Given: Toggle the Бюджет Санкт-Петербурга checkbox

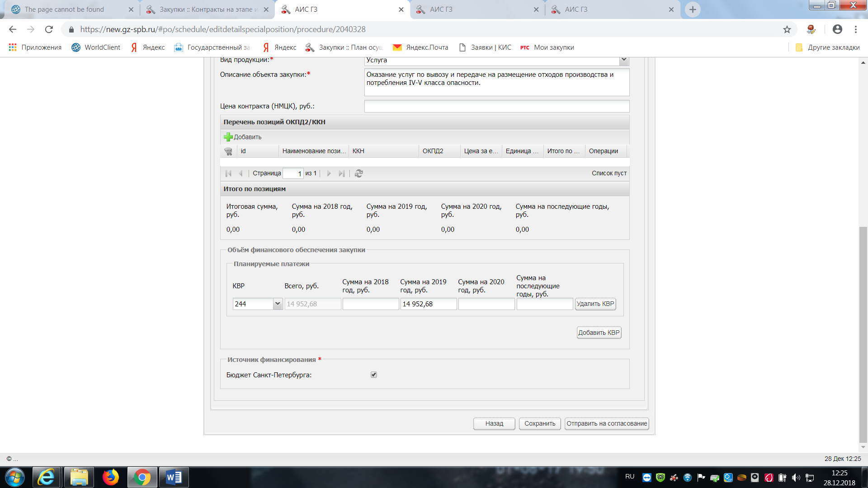Looking at the screenshot, I should pos(374,375).
